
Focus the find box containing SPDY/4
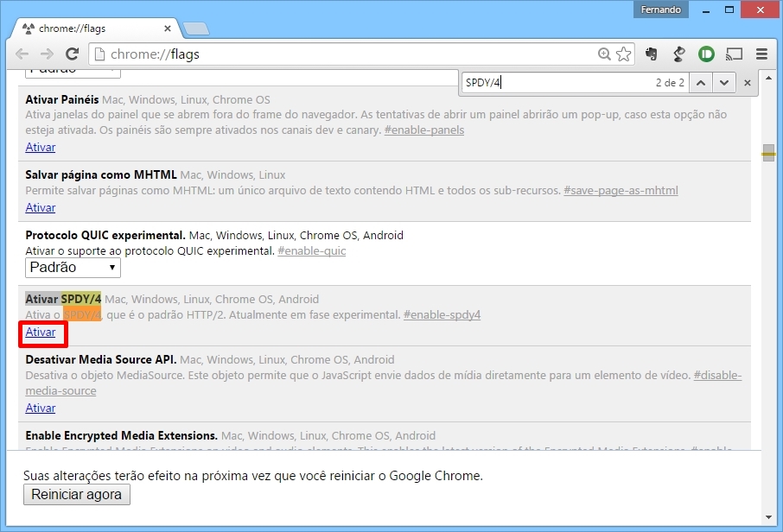[x=557, y=83]
